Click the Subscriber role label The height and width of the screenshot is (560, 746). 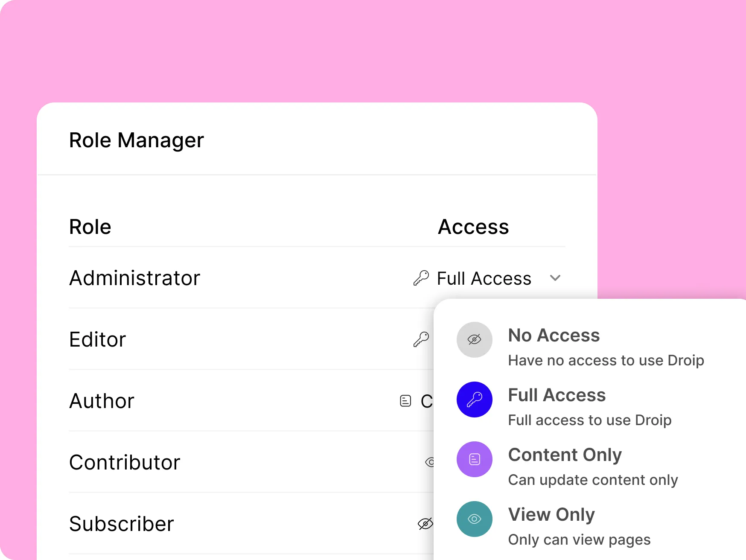[x=122, y=524]
